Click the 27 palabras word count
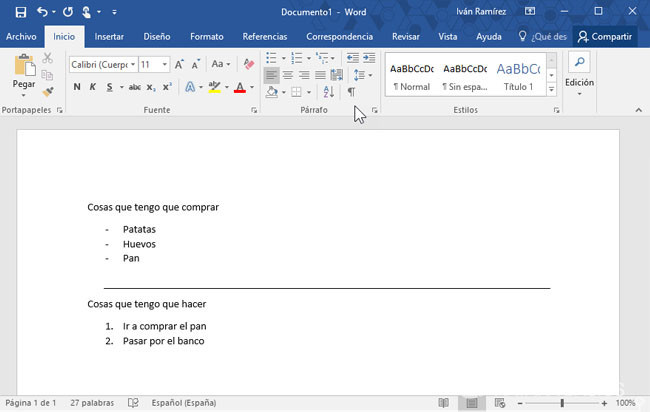 pos(91,402)
